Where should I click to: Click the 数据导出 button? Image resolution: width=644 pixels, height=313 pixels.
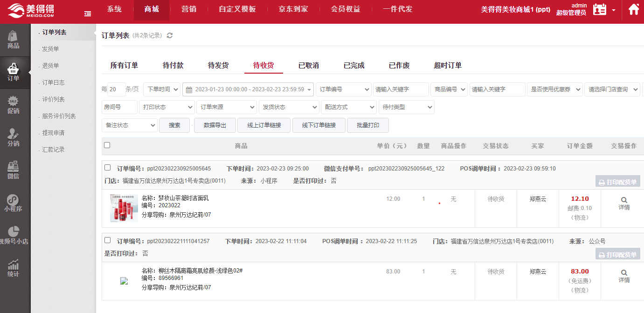pos(215,125)
